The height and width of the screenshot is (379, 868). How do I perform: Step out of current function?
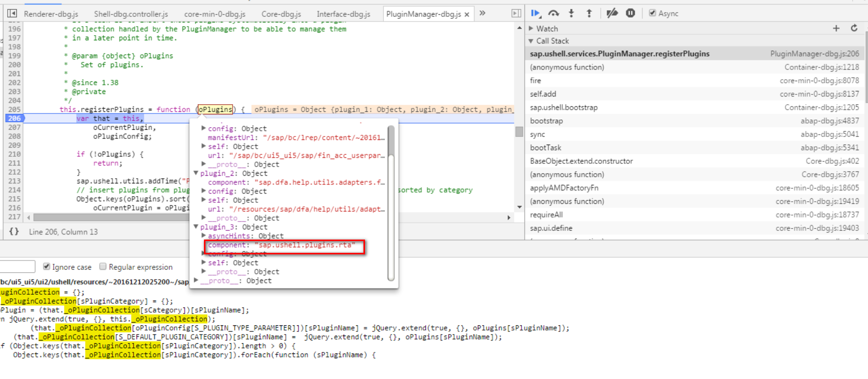click(x=589, y=13)
